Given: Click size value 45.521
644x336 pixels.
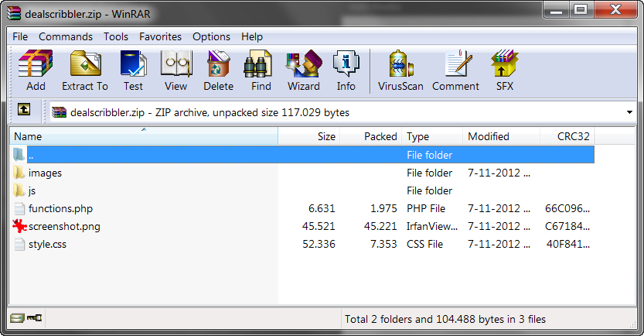Looking at the screenshot, I should pyautogui.click(x=319, y=226).
